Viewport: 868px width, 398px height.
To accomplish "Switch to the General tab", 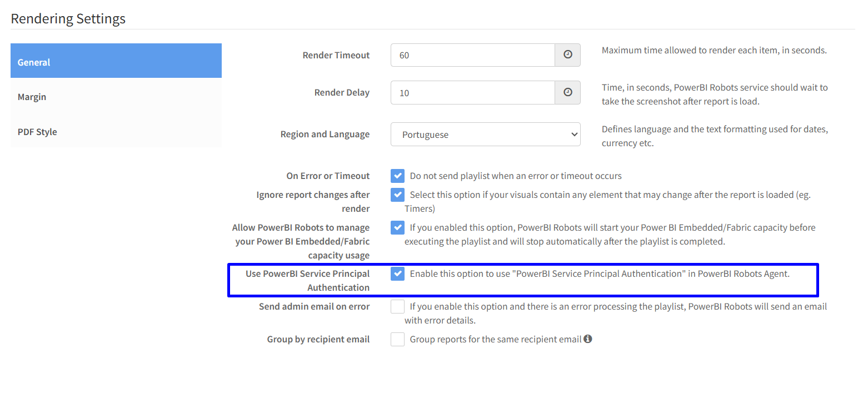I will click(x=116, y=61).
